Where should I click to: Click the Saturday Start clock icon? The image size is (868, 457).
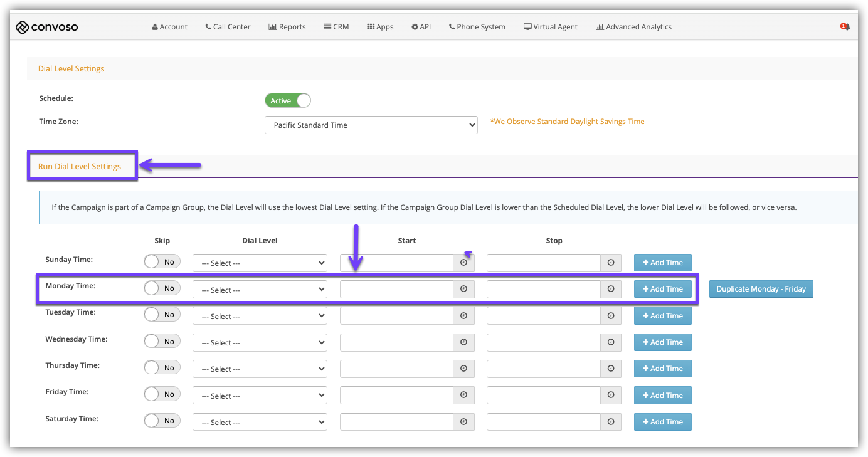(463, 422)
